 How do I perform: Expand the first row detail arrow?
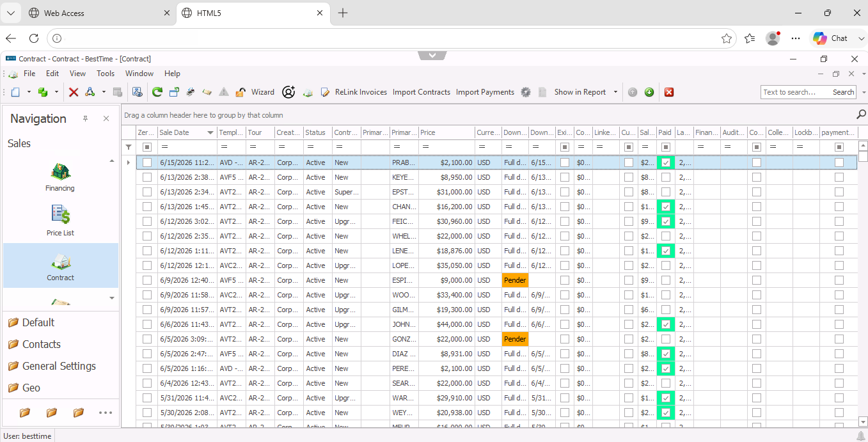point(129,162)
